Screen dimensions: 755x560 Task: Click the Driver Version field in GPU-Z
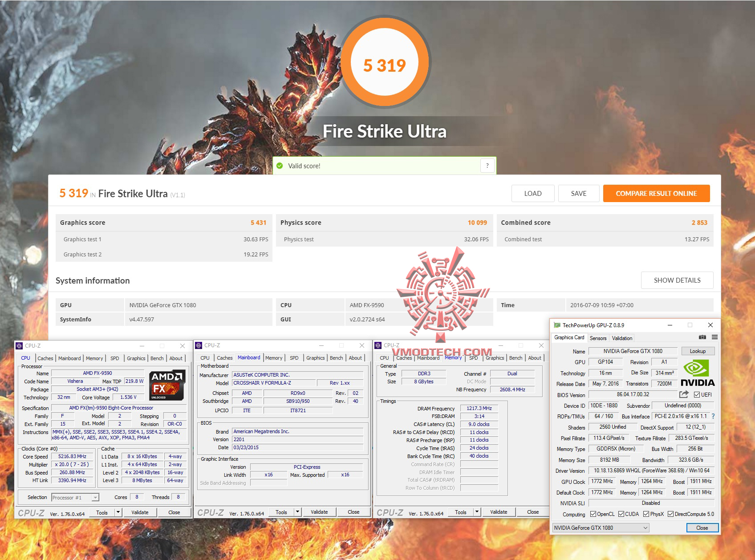[x=651, y=471]
